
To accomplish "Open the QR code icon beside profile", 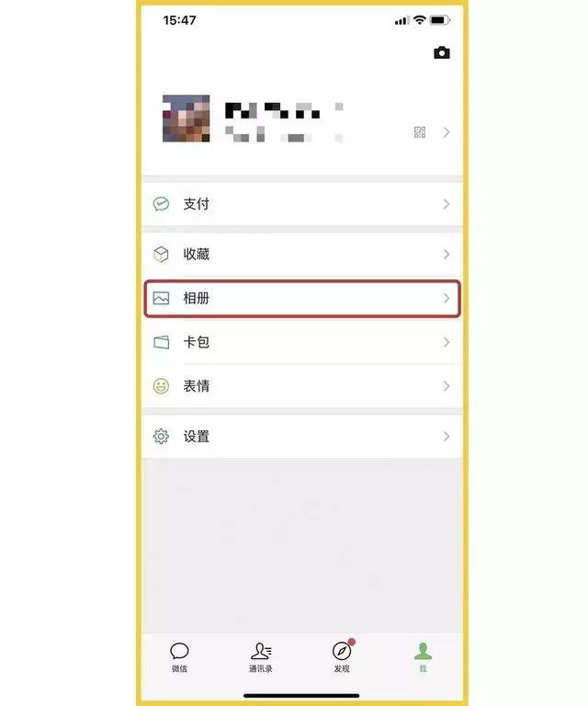I will pos(420,132).
